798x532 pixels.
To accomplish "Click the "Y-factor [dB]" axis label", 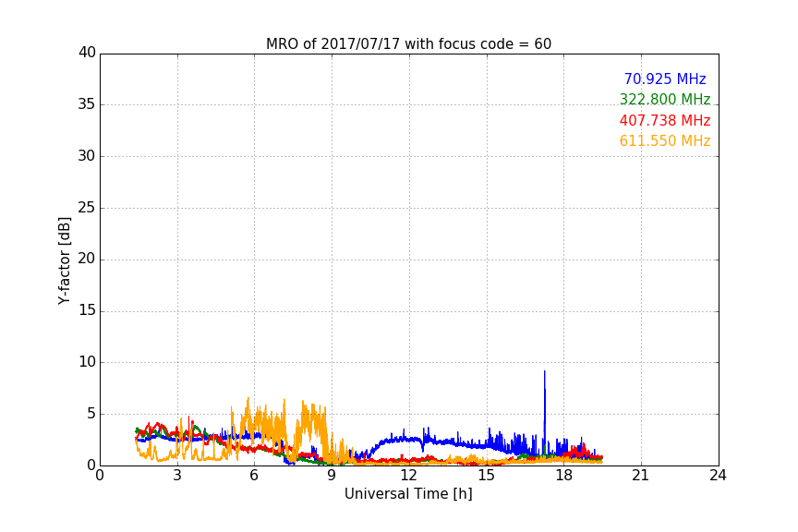I will point(64,260).
